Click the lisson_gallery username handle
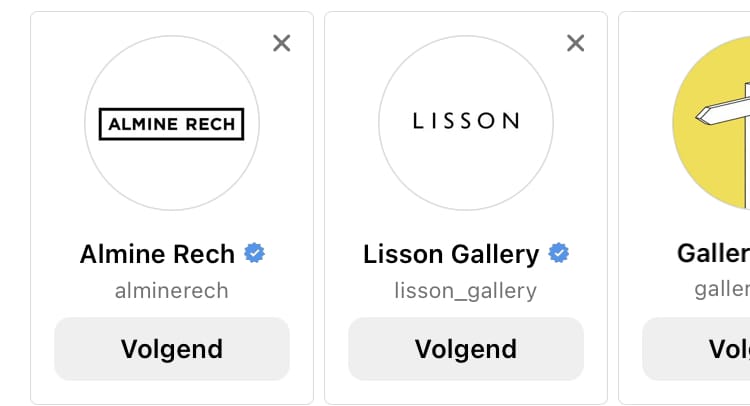The height and width of the screenshot is (406, 750). [x=466, y=291]
